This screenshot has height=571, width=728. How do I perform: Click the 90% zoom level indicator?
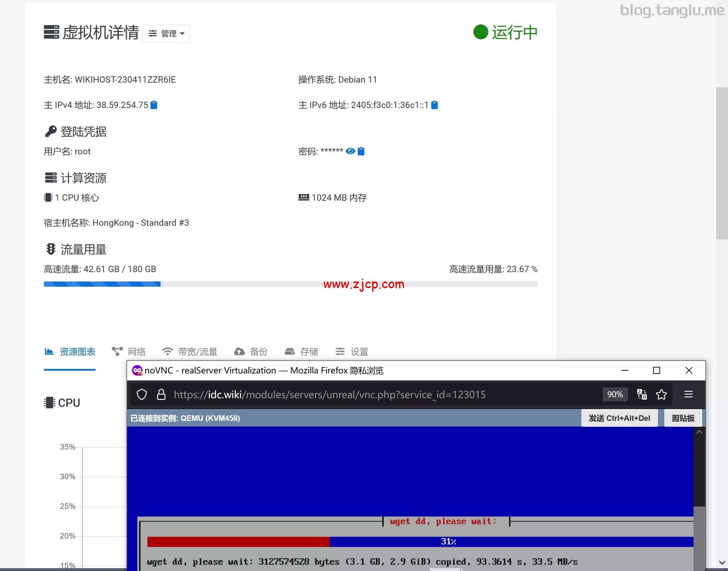615,394
